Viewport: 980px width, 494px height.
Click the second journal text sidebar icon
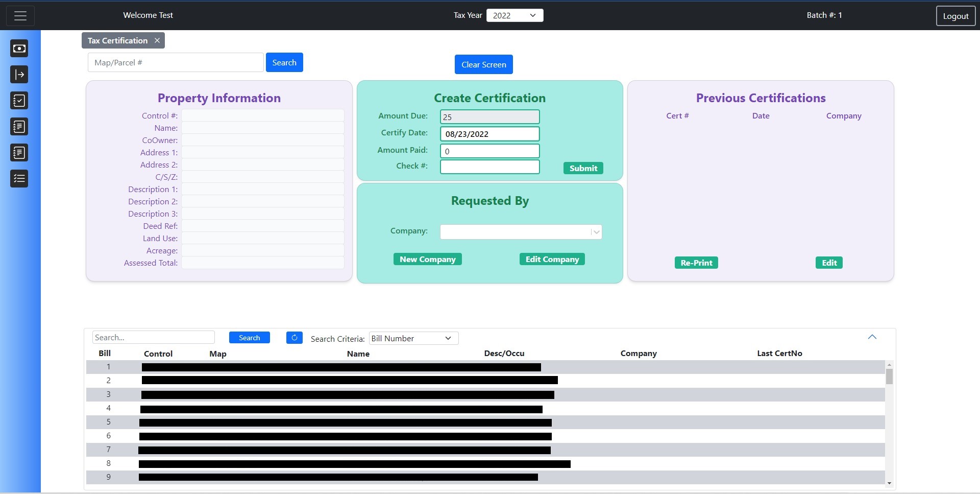[19, 153]
